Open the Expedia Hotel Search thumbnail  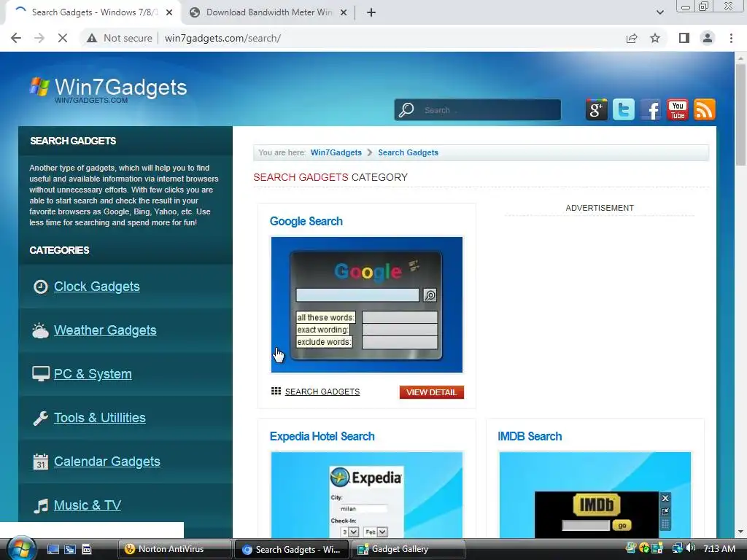coord(367,495)
